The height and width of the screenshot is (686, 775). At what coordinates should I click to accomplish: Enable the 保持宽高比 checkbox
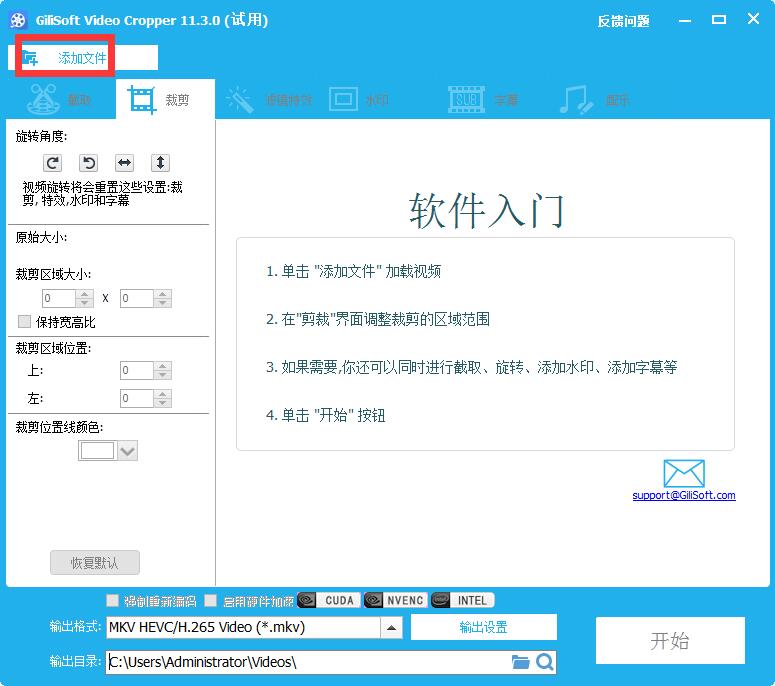[x=25, y=322]
